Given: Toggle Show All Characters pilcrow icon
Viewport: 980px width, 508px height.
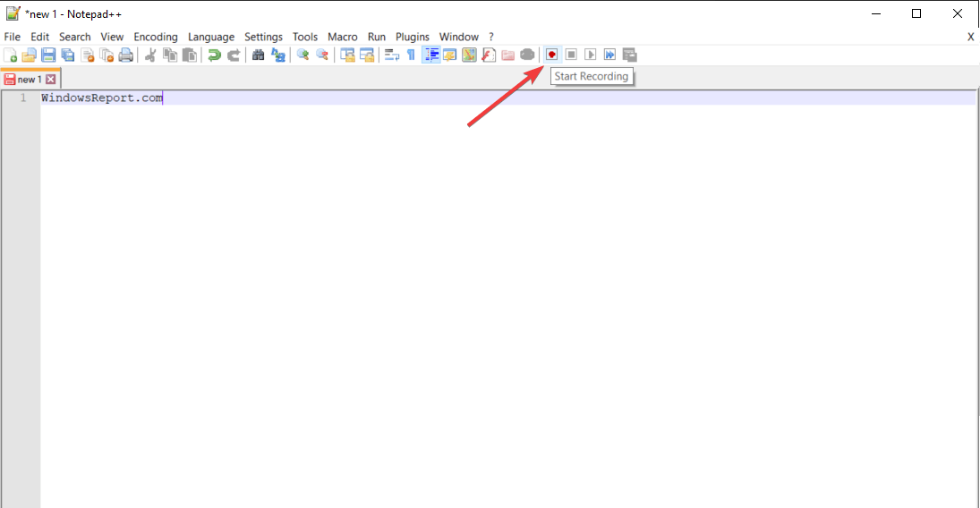Looking at the screenshot, I should [411, 55].
